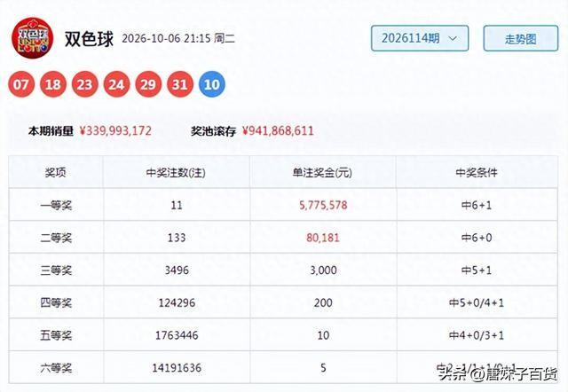The width and height of the screenshot is (568, 392).
Task: Open the 2026114期 issue dropdown
Action: pos(420,38)
